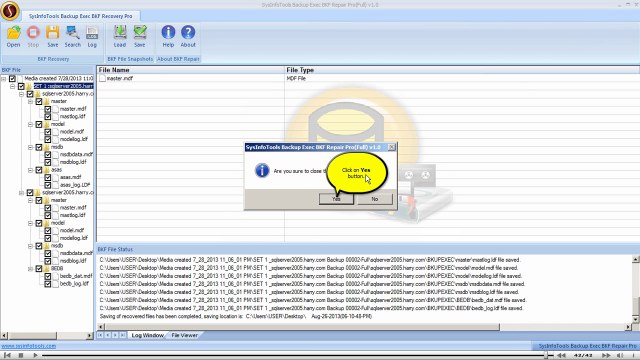Click the File Name column header
The image size is (640, 360).
[x=190, y=70]
